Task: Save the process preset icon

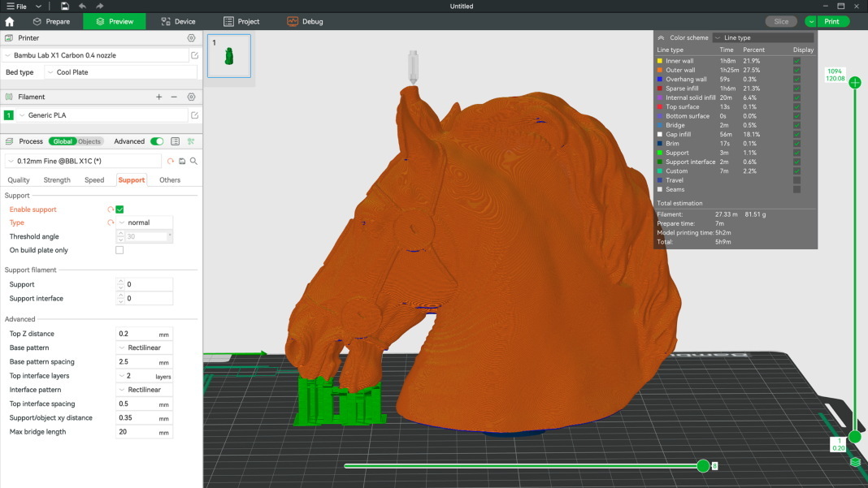Action: pyautogui.click(x=182, y=161)
